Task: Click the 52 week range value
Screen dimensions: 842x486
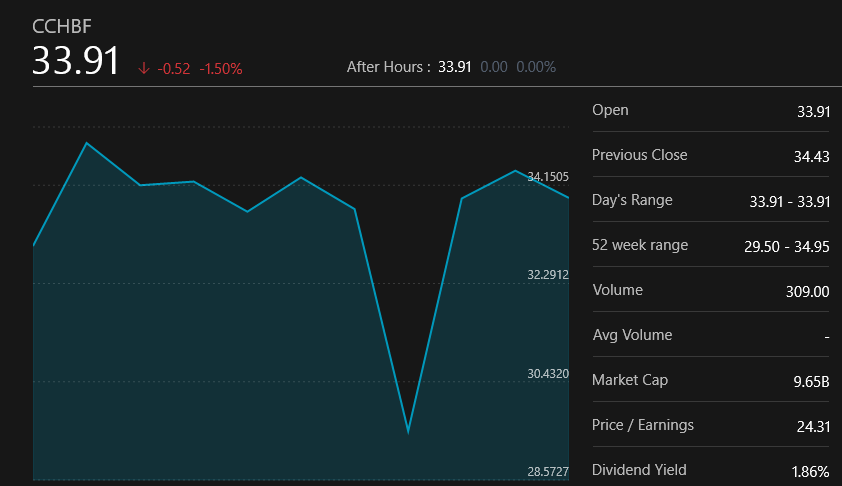Action: 787,247
